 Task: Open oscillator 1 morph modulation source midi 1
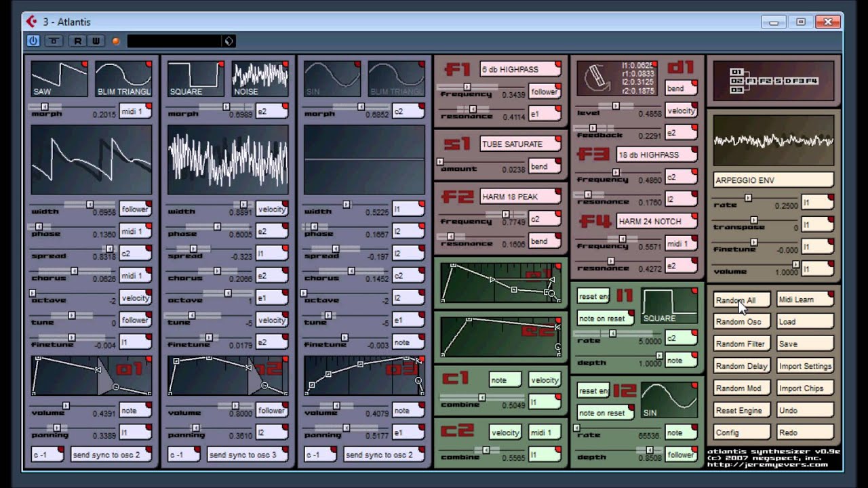coord(136,112)
